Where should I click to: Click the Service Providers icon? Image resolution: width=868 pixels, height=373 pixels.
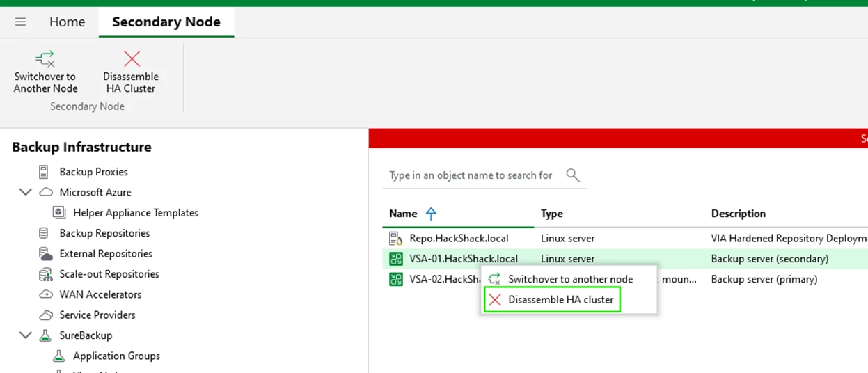click(x=46, y=315)
